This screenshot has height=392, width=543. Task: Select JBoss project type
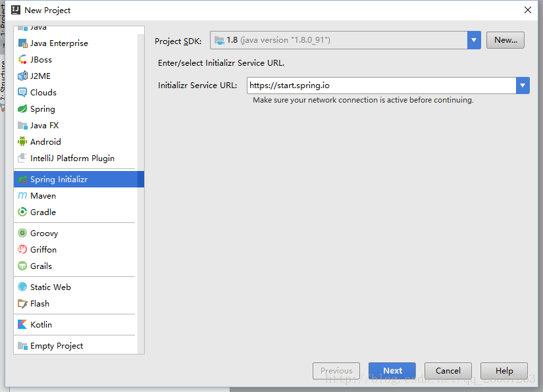(x=76, y=59)
